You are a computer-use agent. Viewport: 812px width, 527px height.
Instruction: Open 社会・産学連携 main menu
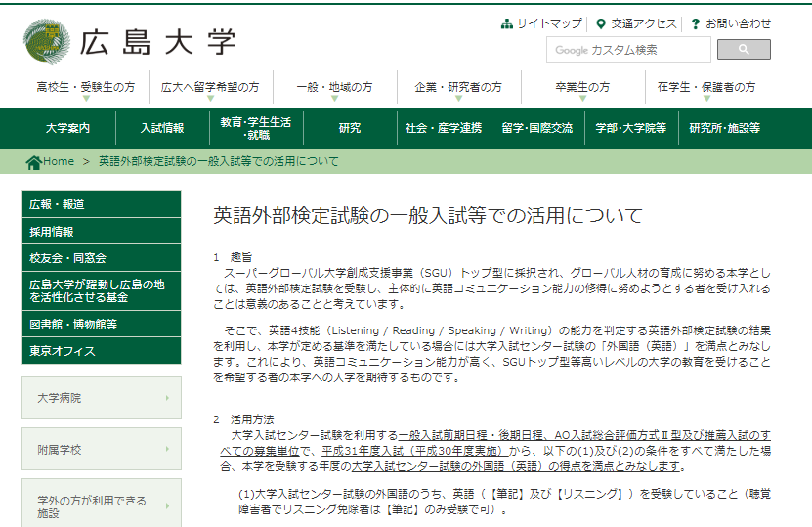pyautogui.click(x=444, y=128)
